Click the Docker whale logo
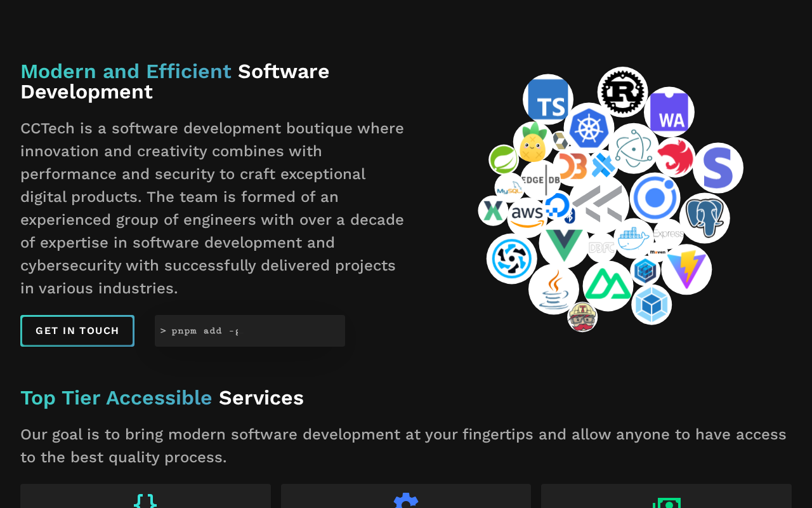 pyautogui.click(x=633, y=238)
